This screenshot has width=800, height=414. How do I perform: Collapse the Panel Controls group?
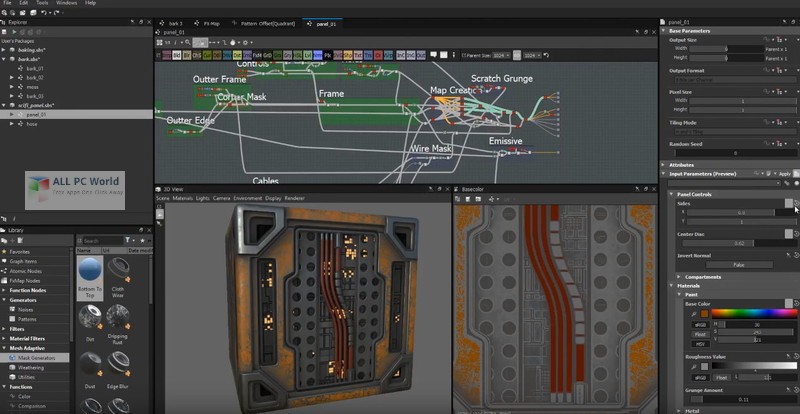coord(671,194)
